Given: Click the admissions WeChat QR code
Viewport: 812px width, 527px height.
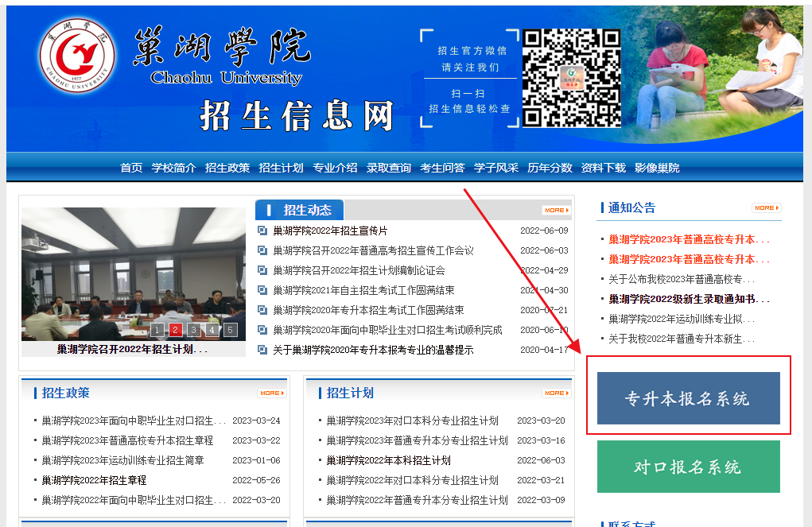Looking at the screenshot, I should 571,77.
